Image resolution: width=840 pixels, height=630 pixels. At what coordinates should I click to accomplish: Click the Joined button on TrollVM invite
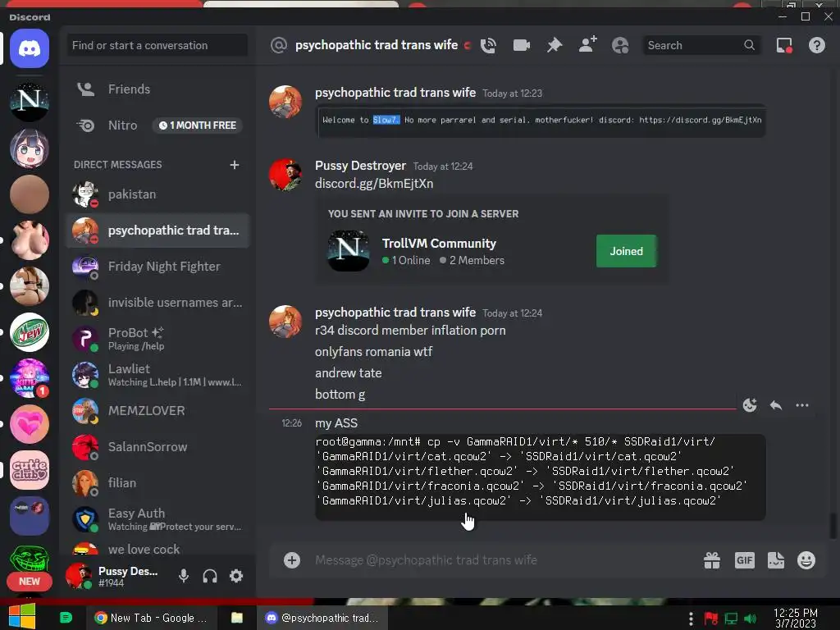click(626, 251)
